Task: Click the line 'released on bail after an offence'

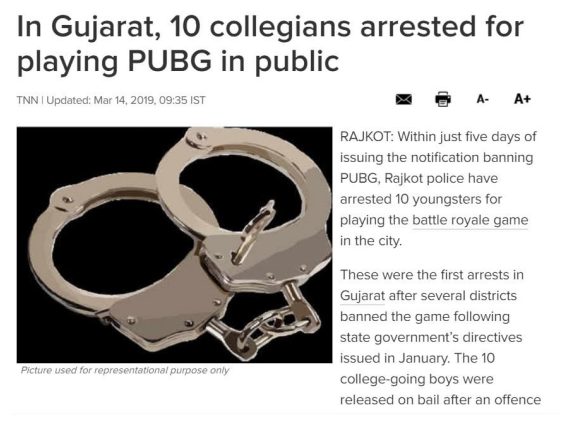Action: point(441,400)
